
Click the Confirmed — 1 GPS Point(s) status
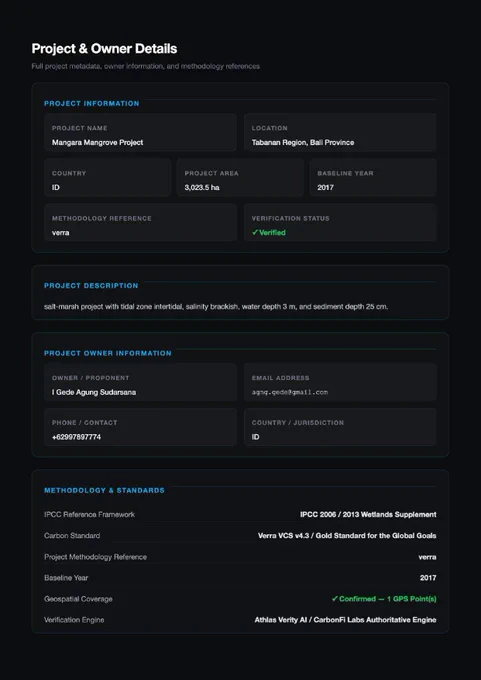[x=384, y=599]
